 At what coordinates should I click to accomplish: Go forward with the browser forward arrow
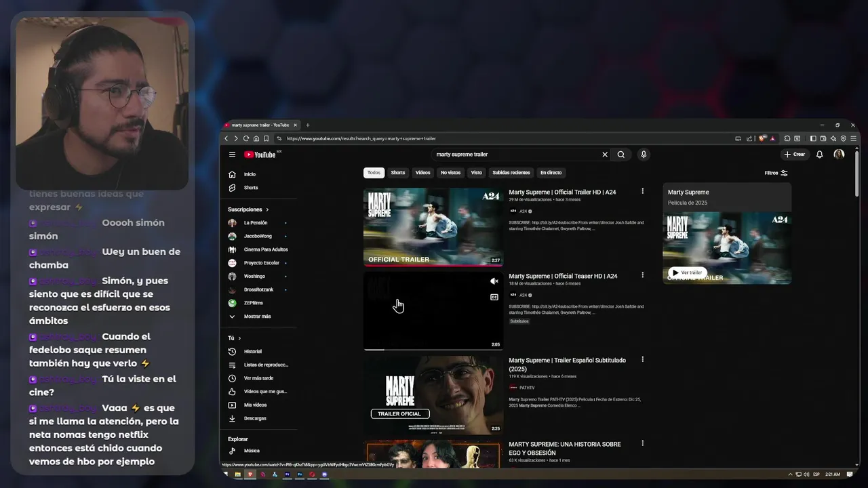236,138
